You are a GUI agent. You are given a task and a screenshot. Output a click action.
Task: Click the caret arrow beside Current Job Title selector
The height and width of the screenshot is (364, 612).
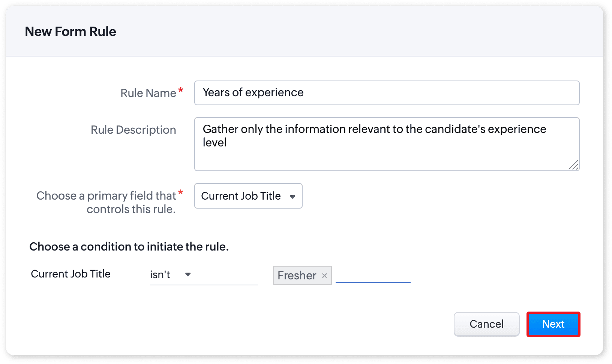tap(292, 197)
